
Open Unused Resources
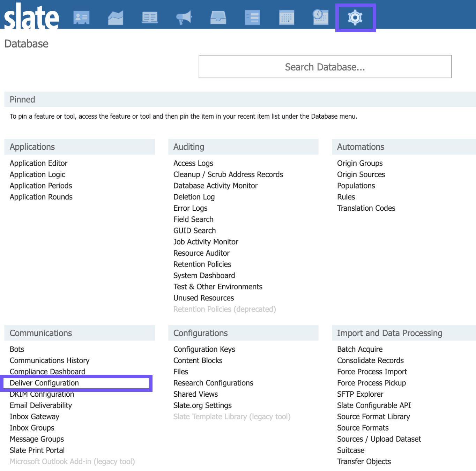click(204, 298)
